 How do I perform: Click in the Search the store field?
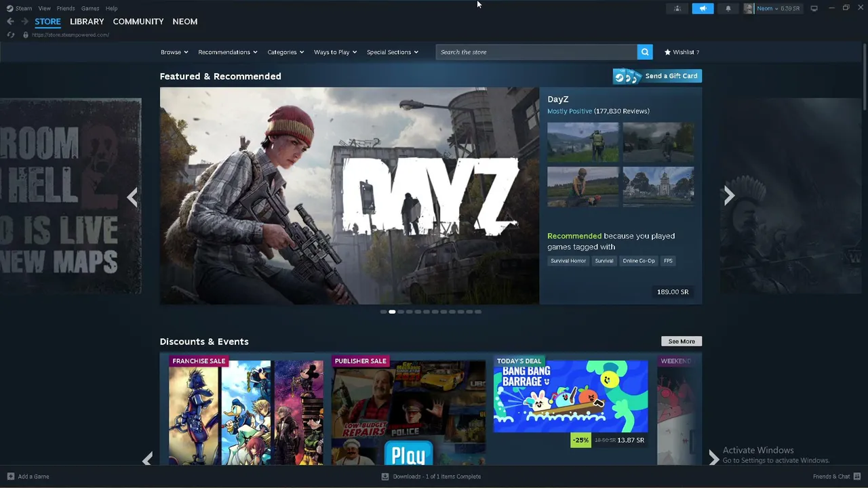(536, 52)
